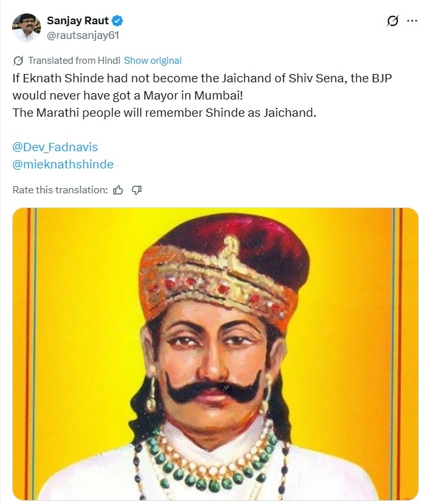424x504 pixels.
Task: Open the @mieknathshinde mention
Action: pyautogui.click(x=63, y=164)
